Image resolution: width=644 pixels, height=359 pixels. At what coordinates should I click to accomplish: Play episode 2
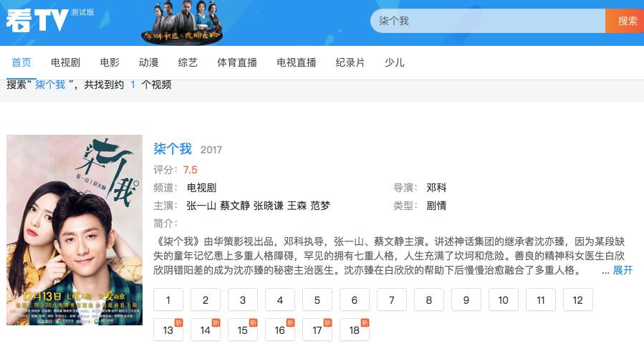206,300
